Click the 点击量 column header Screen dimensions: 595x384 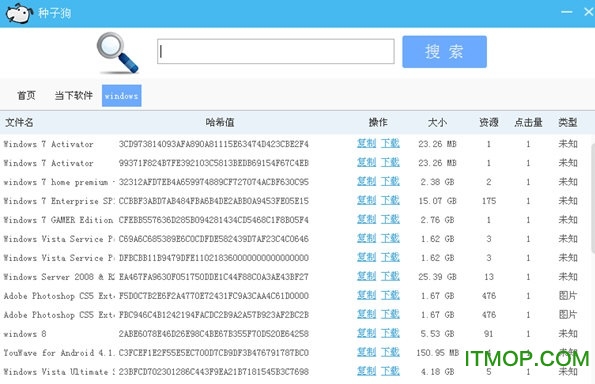(528, 122)
